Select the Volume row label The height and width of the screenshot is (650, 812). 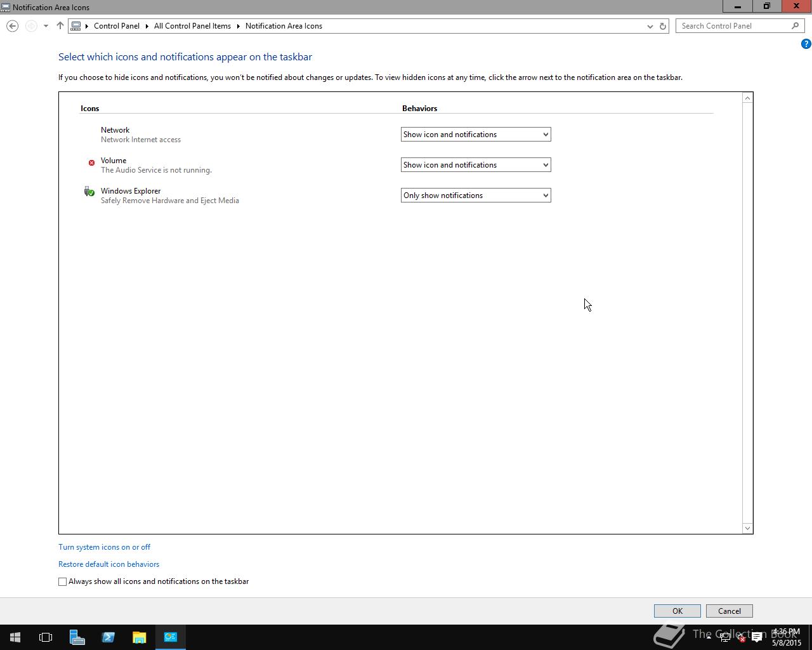point(114,161)
